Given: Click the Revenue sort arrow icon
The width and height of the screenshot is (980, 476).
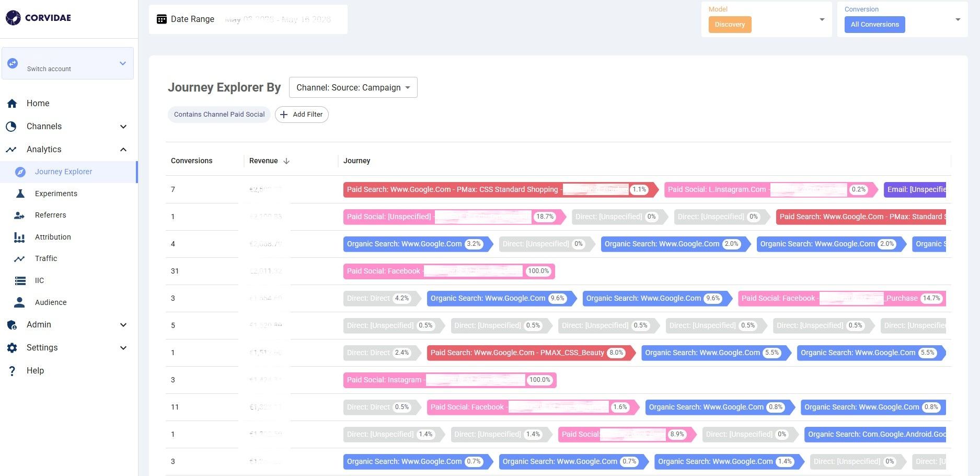Looking at the screenshot, I should 286,161.
